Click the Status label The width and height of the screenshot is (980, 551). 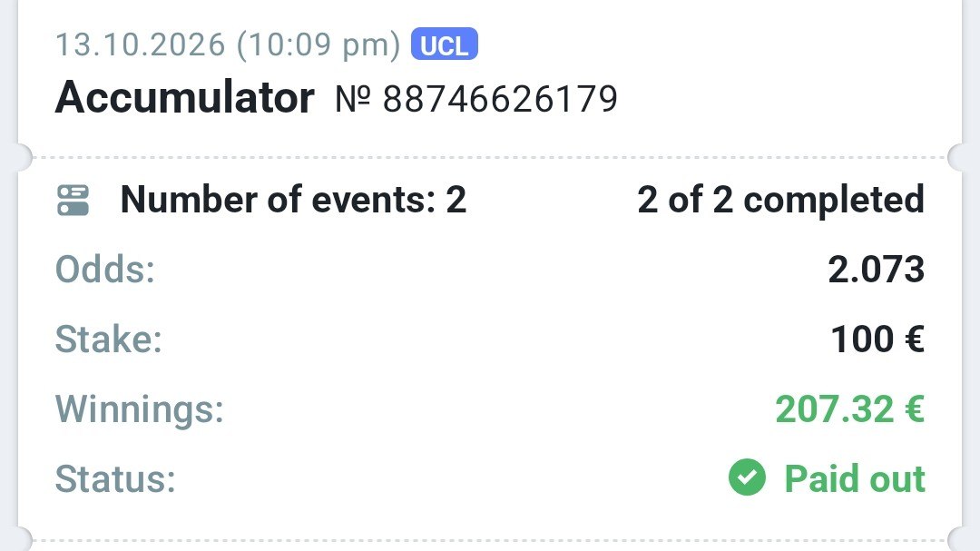click(x=115, y=479)
